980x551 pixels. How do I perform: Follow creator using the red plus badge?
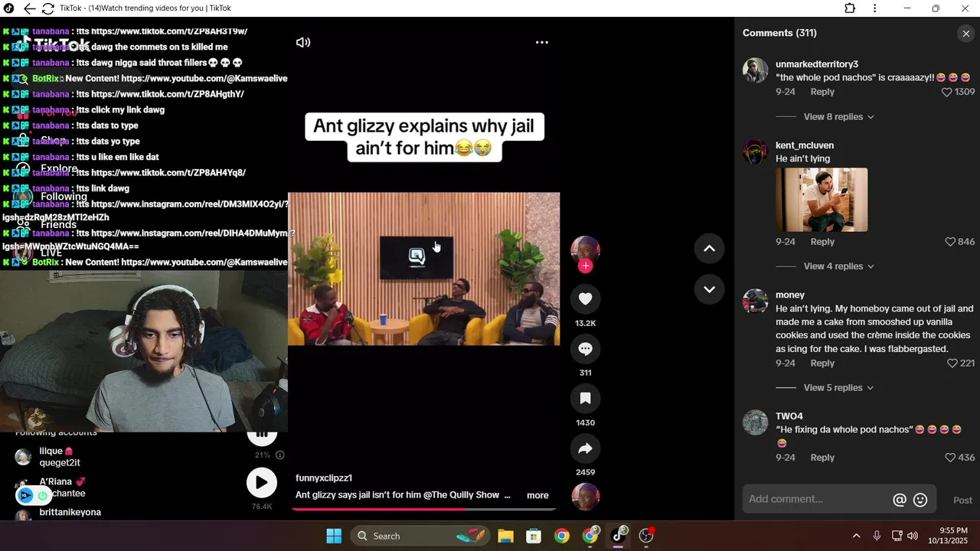(x=586, y=266)
